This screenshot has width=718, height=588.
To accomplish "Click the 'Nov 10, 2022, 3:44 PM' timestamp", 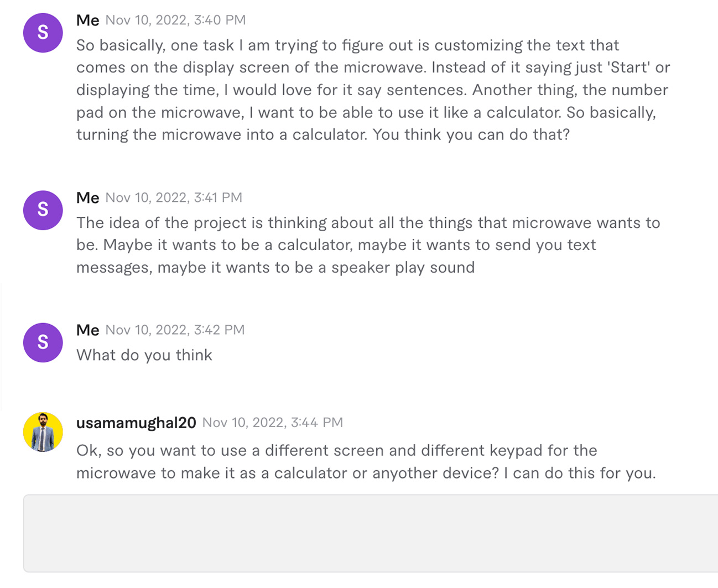I will click(272, 423).
